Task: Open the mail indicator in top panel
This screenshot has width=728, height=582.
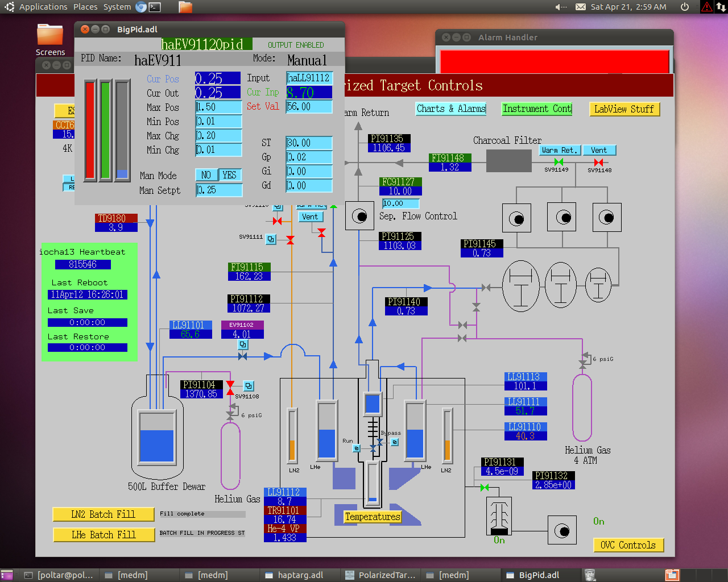Action: coord(581,7)
